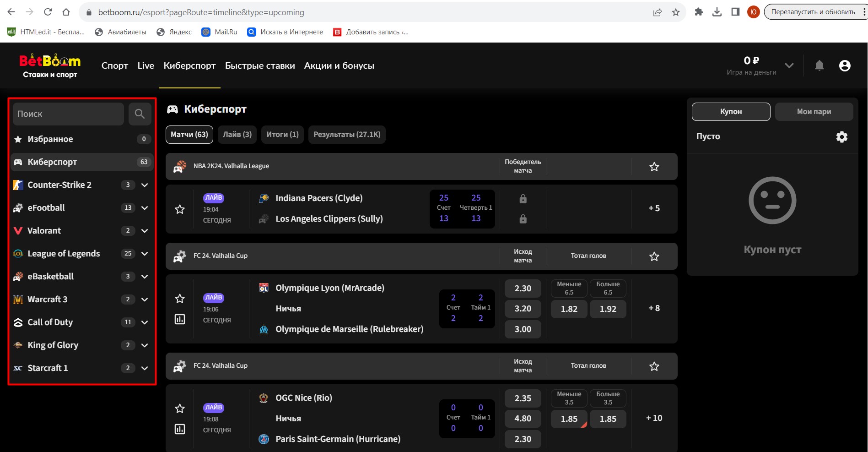868x452 pixels.
Task: Click the Поиск search field
Action: 69,114
